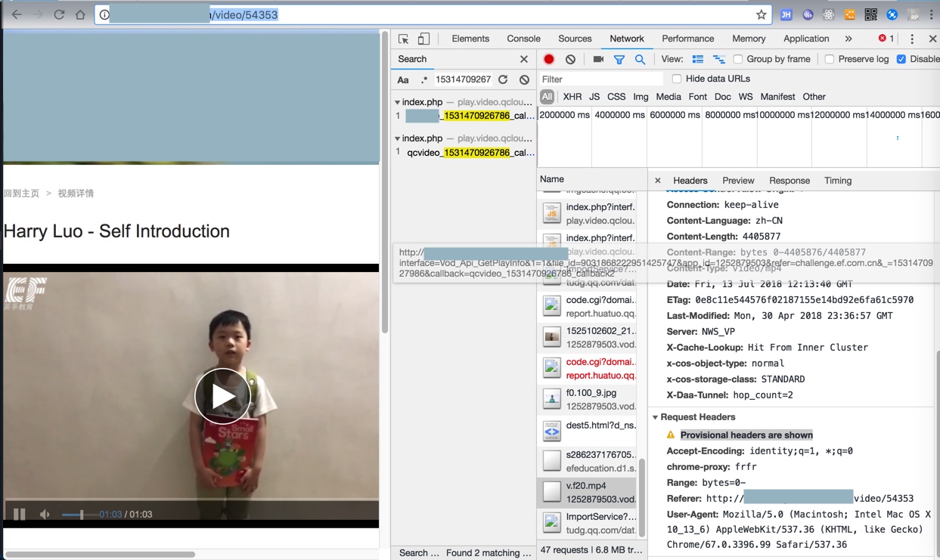Collapse Request Headers section

click(655, 417)
